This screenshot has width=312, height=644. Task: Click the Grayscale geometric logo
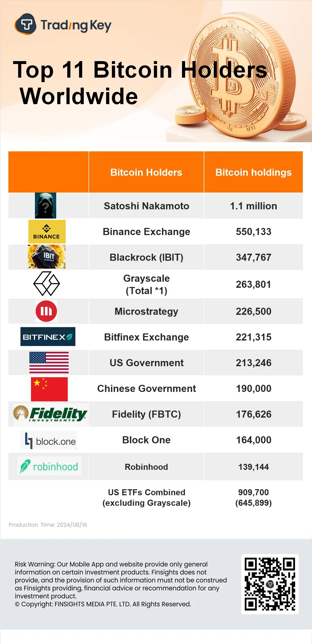tap(46, 284)
